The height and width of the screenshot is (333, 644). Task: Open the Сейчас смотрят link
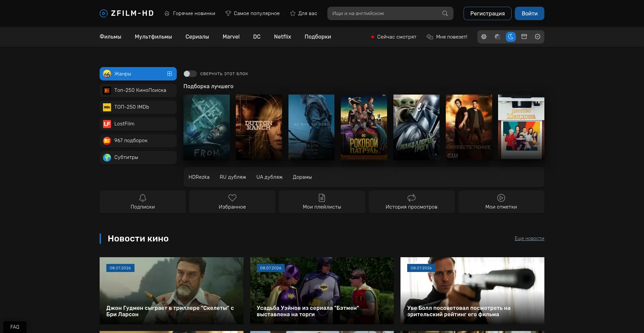394,37
